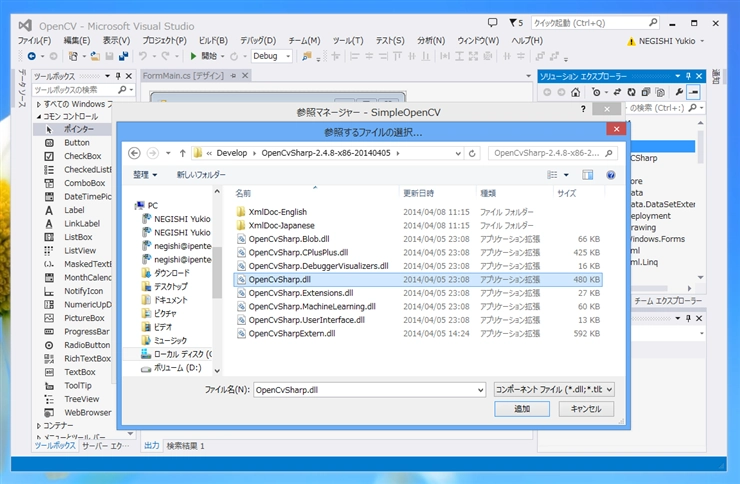The image size is (740, 484).
Task: Change file view layout icon
Action: (x=552, y=175)
